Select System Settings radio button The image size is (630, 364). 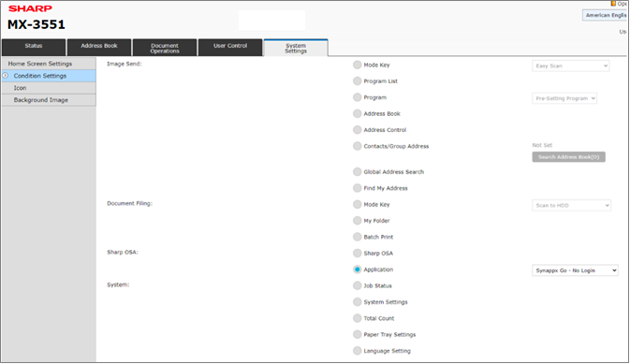coord(358,302)
